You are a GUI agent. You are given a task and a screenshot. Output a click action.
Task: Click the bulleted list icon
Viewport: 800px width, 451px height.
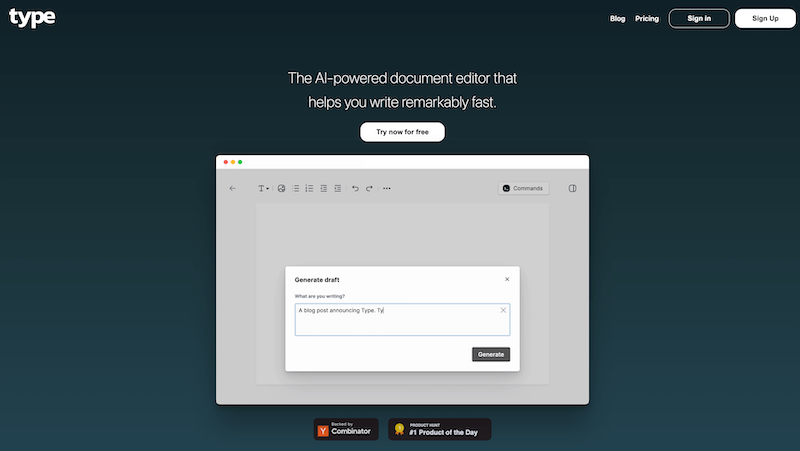(296, 188)
